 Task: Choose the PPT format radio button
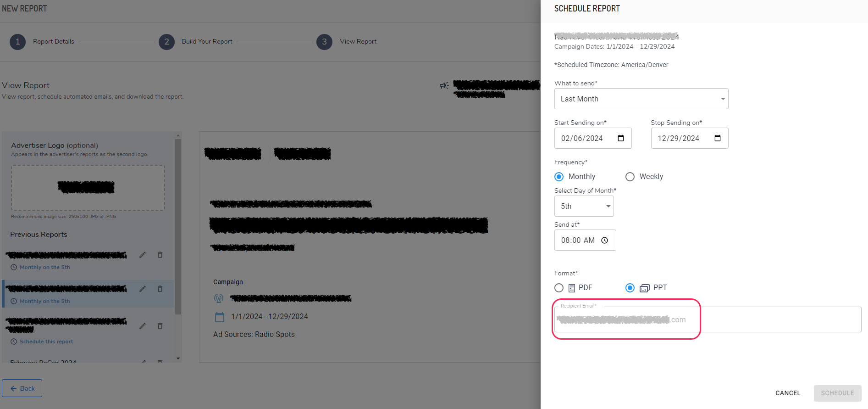coord(630,288)
